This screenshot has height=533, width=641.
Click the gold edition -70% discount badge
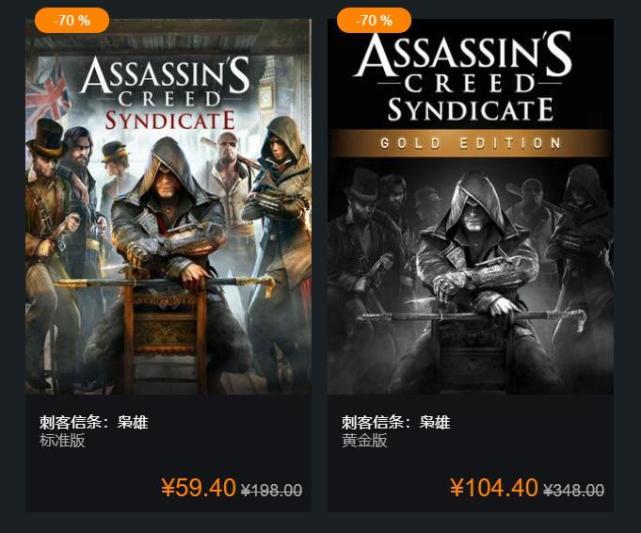[x=374, y=20]
